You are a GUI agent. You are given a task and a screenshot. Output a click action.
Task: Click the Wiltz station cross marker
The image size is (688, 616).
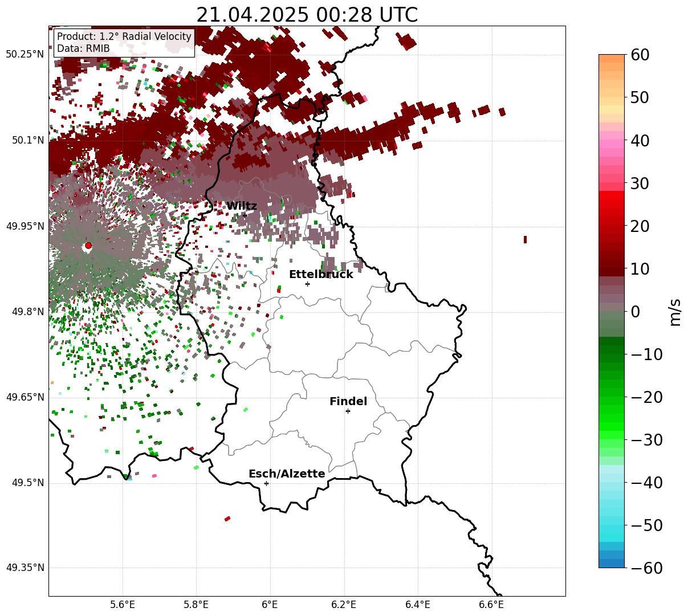245,215
